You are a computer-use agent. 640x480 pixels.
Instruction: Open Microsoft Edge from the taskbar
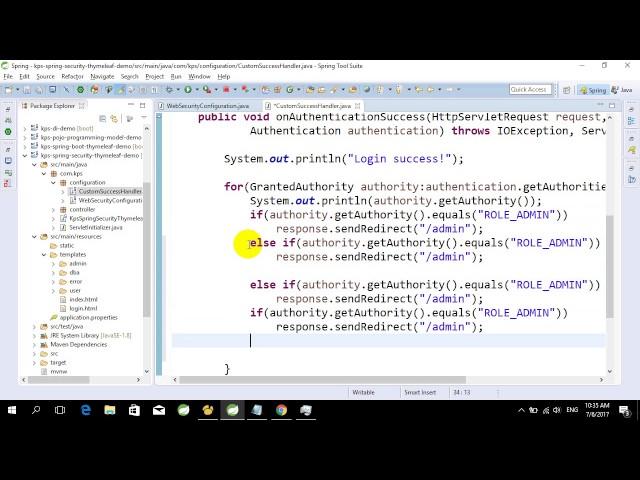(x=85, y=410)
